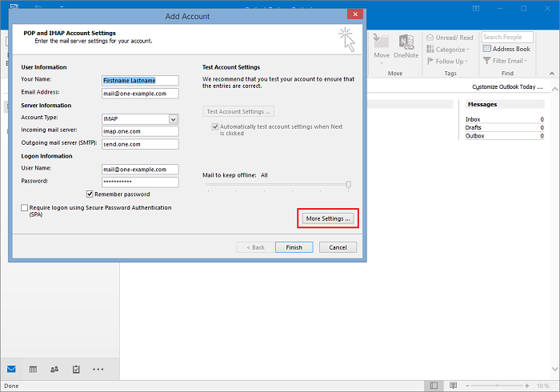This screenshot has width=560, height=392.
Task: Click the User Name field
Action: coord(140,170)
